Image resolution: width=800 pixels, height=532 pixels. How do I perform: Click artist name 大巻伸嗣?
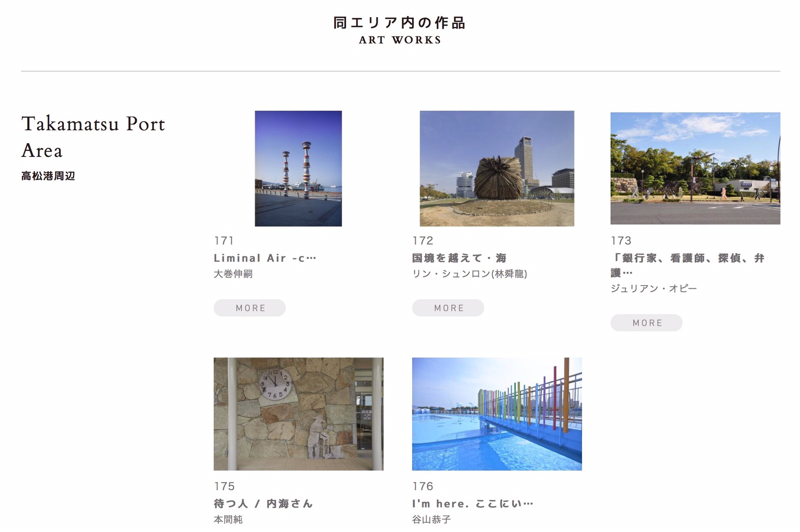click(233, 274)
